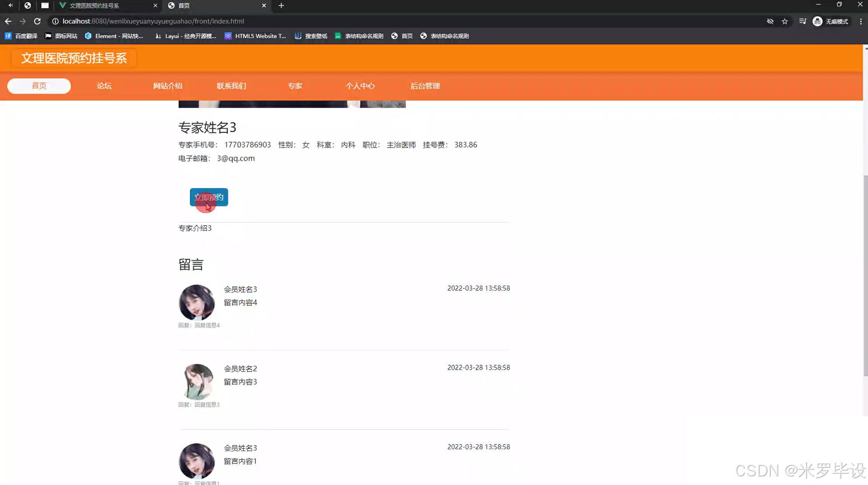868x485 pixels.
Task: Close the 首页 browser tab
Action: [264, 5]
